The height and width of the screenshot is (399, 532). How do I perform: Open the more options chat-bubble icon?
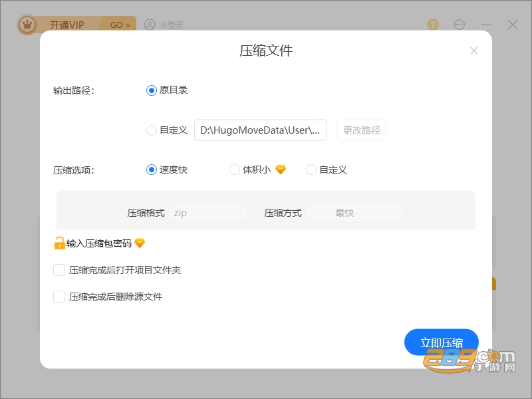point(460,25)
